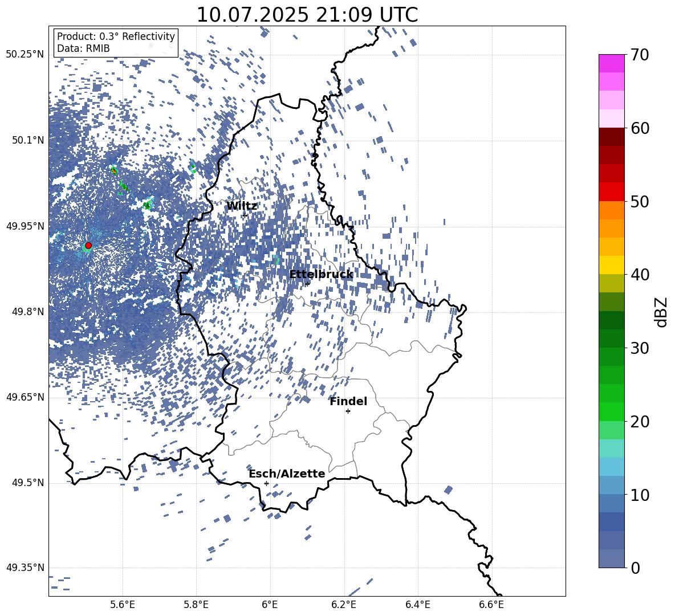
Task: Click the Data: RMIB text
Action: [83, 48]
